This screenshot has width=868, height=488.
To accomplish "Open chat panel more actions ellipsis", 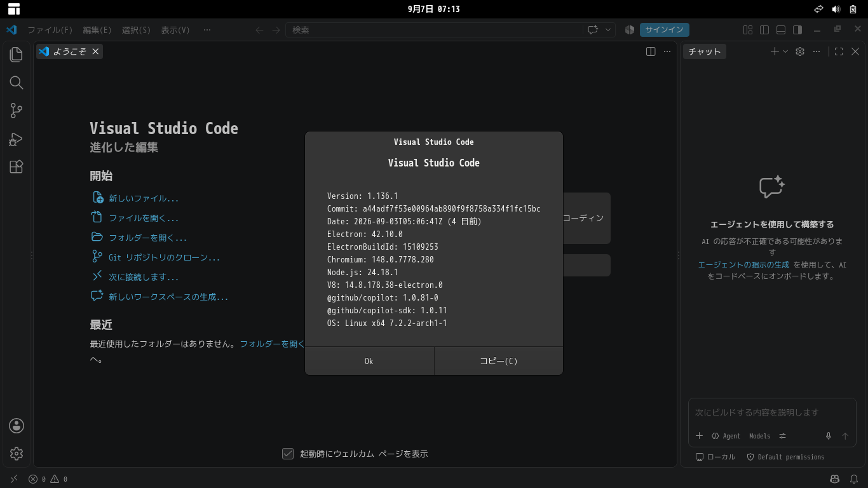I will (x=817, y=51).
